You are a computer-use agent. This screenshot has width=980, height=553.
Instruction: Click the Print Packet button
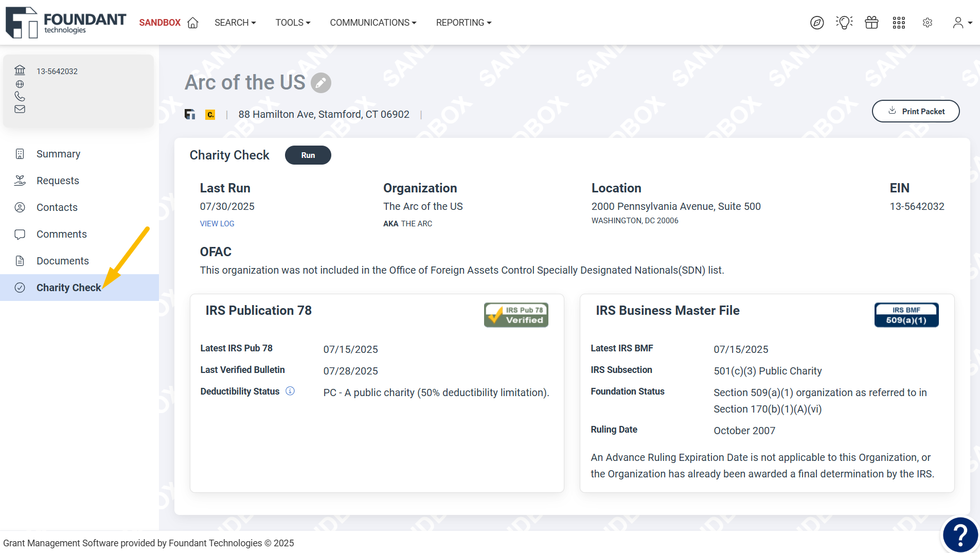pos(916,111)
